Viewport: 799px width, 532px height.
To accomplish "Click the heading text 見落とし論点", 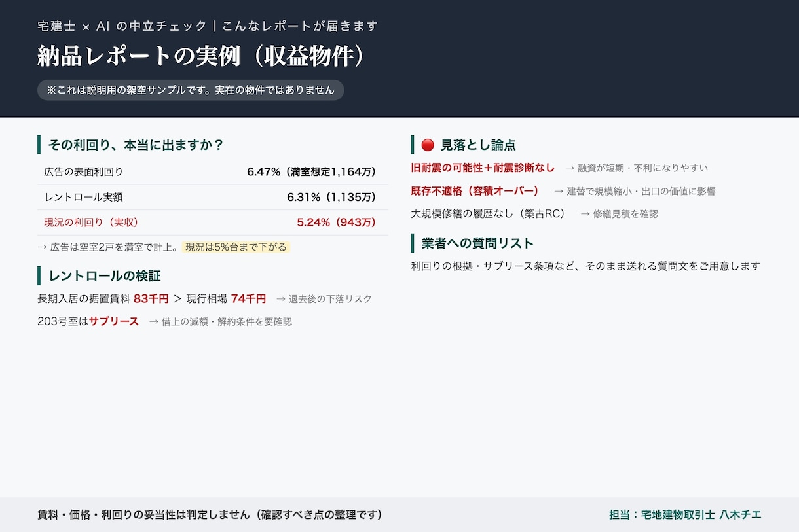I will tap(478, 145).
